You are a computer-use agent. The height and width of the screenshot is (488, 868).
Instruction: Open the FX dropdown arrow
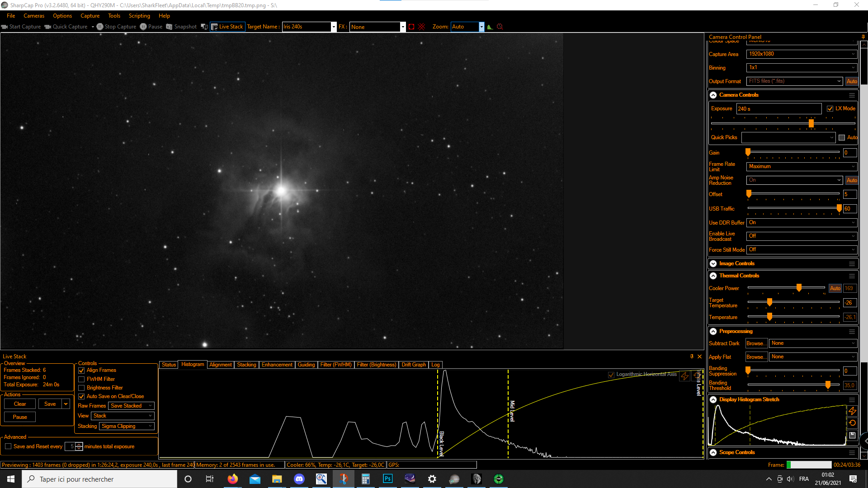403,27
